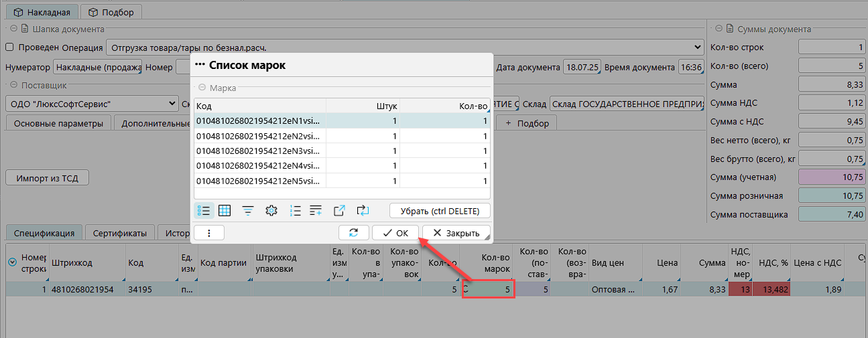Confirm the marks list with OK

tap(394, 233)
